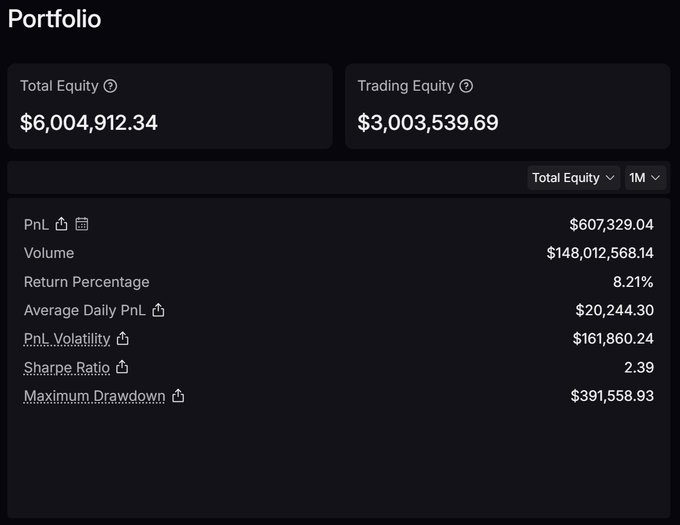Click the 8.21% return percentage value
This screenshot has width=680, height=525.
[x=633, y=282]
